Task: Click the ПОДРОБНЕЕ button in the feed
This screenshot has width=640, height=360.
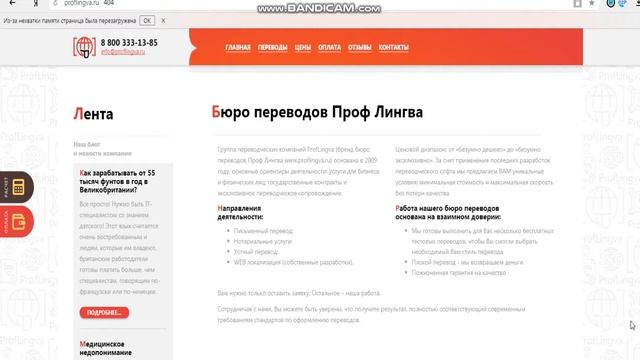Action: [x=104, y=312]
